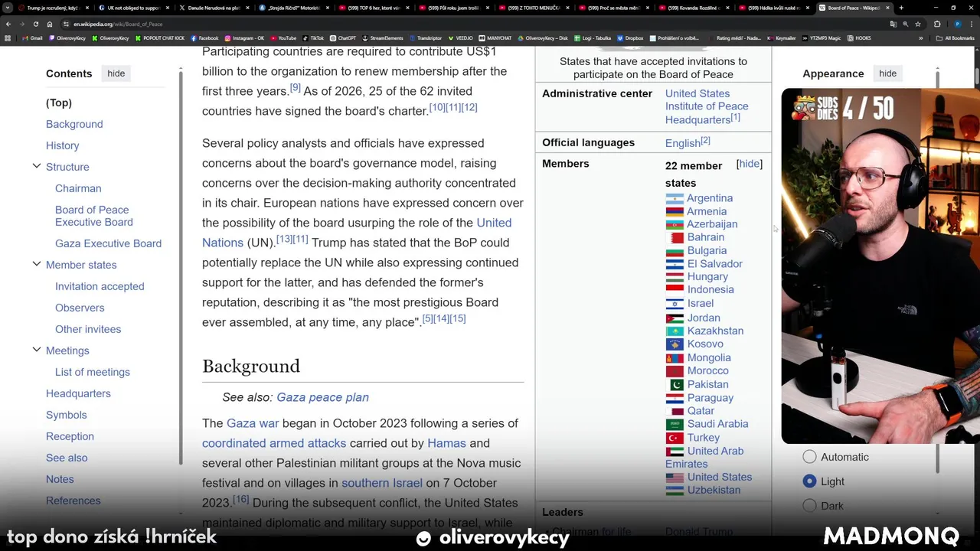Open the apps grid in bookmarks bar
The image size is (980, 551).
point(8,37)
